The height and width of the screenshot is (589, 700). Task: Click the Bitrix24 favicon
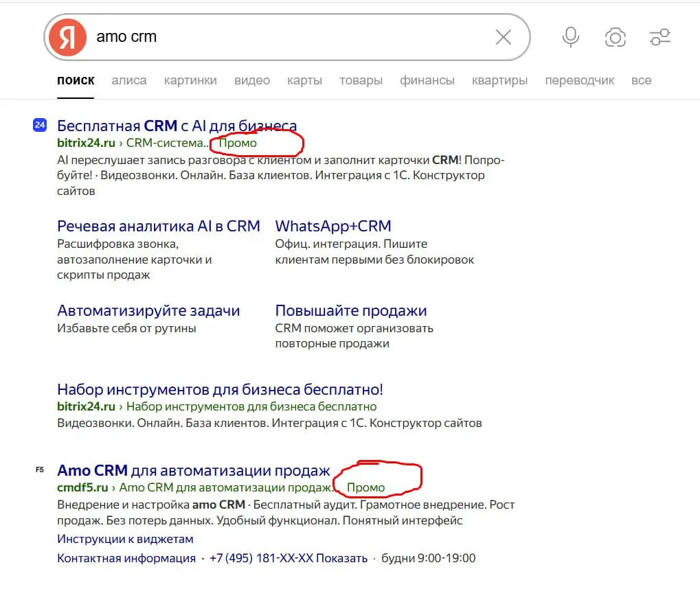40,125
